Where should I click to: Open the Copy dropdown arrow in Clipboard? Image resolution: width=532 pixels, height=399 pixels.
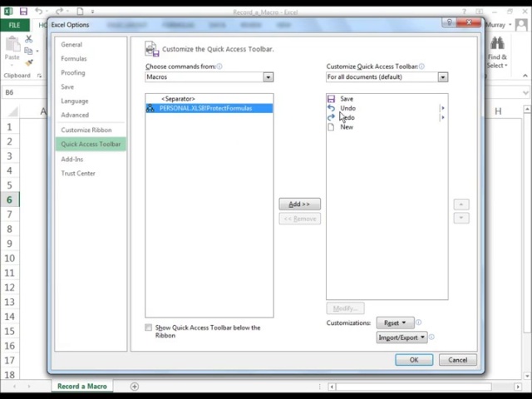[37, 52]
